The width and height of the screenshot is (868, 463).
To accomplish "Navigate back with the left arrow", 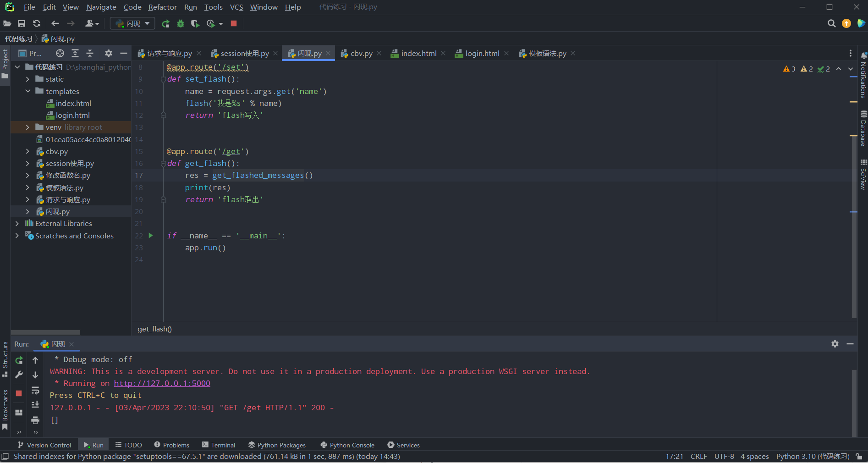I will (55, 23).
